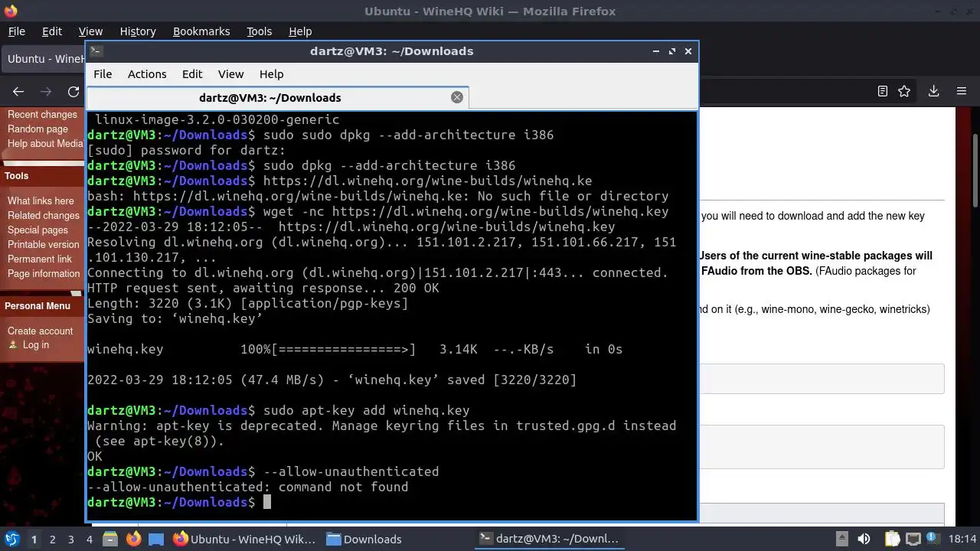Screen dimensions: 980x551
Task: Click the Firefox reload page icon
Action: click(73, 91)
